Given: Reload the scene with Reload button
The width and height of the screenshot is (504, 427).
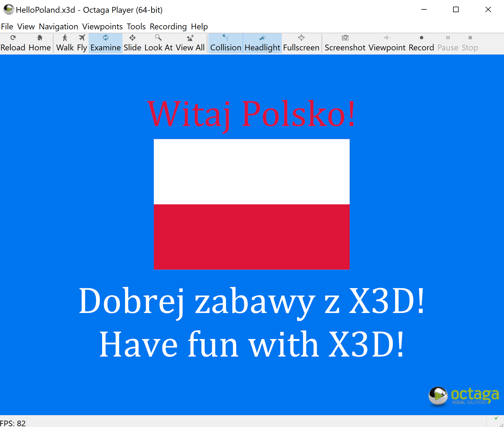Looking at the screenshot, I should coord(13,43).
